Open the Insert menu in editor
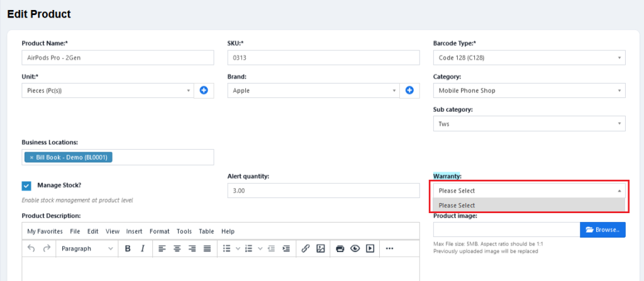Screen dimensions: 644x281 coord(135,231)
